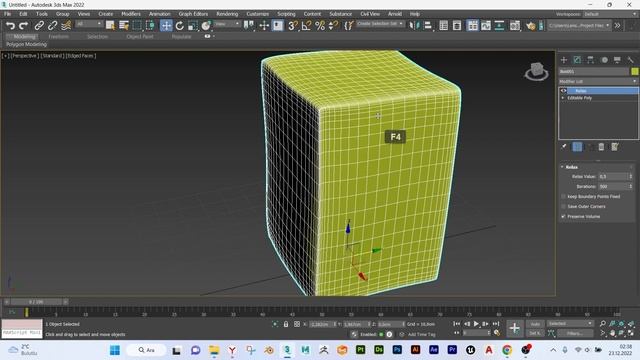Click the Align tool icon
The image size is (640, 360).
pos(428,26)
